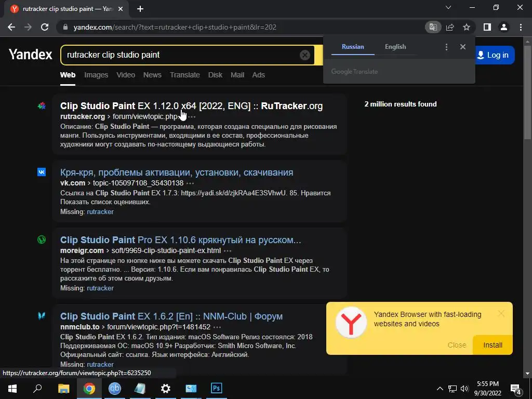This screenshot has height=399, width=532.
Task: Click the NNM-Club result favicon
Action: 42,316
